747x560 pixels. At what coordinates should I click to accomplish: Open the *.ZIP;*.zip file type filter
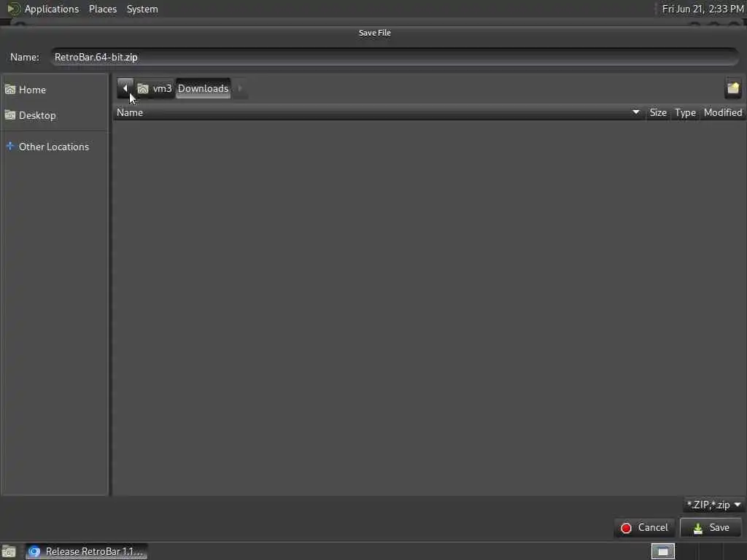[x=713, y=505]
